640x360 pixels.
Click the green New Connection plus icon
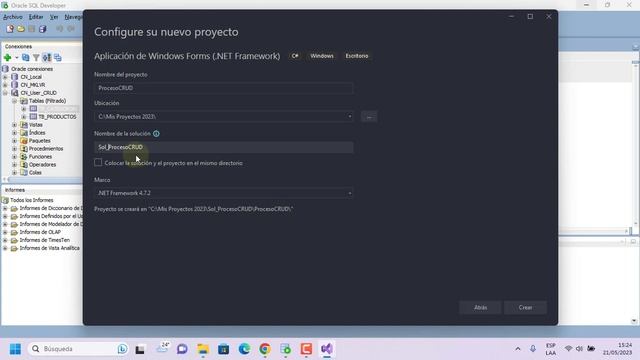click(7, 58)
